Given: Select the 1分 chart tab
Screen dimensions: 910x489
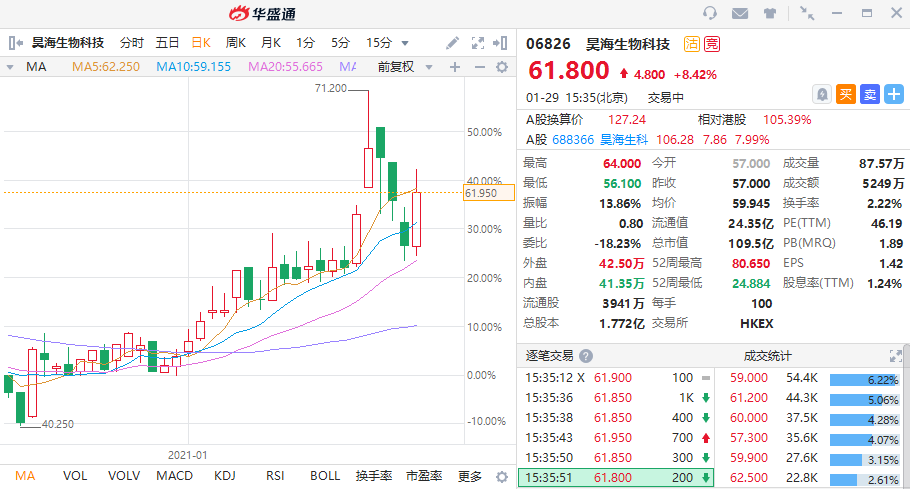Looking at the screenshot, I should 305,43.
